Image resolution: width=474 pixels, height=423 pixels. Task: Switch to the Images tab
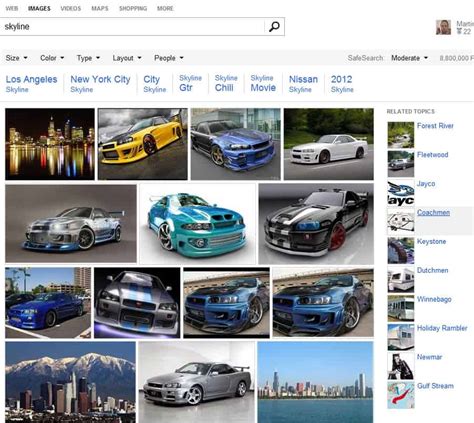click(39, 8)
